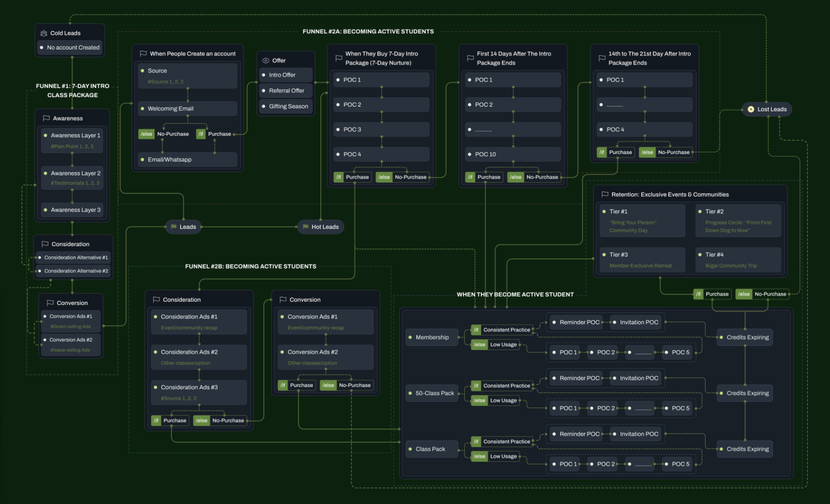Click No-Purchase branch under POC 10 group

534,177
